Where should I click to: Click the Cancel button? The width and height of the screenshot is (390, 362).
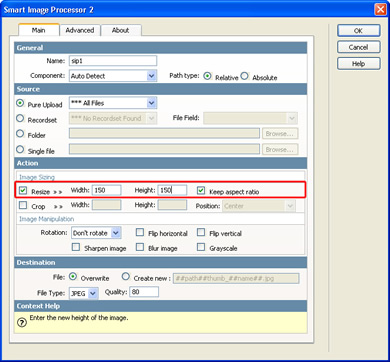pos(358,47)
